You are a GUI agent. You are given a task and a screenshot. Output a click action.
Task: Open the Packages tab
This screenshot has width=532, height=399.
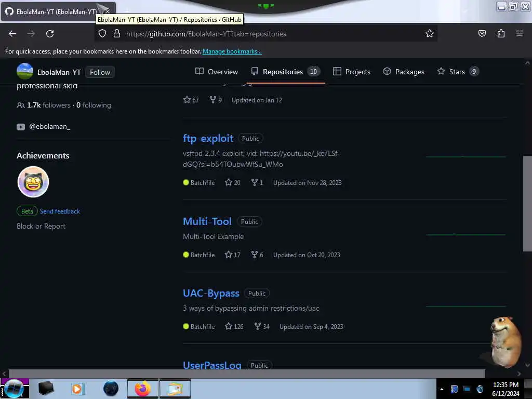404,72
